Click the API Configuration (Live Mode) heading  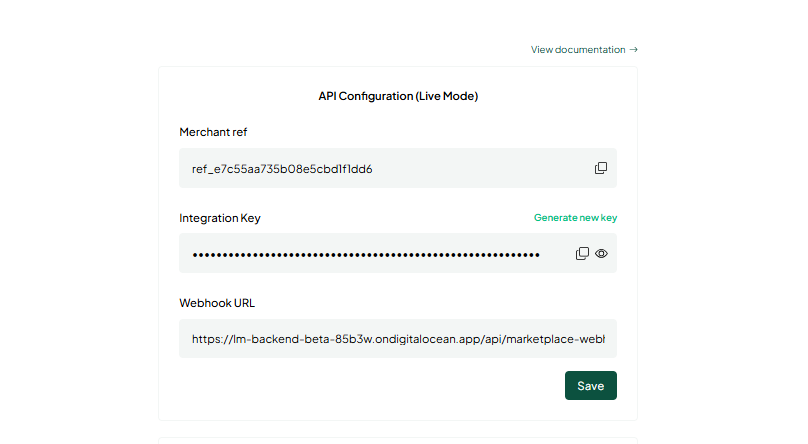coord(398,96)
